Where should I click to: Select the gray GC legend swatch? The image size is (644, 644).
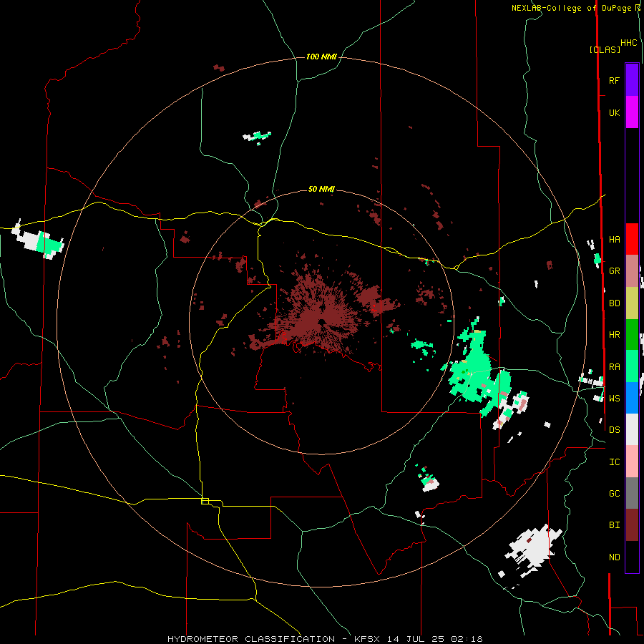tap(632, 493)
